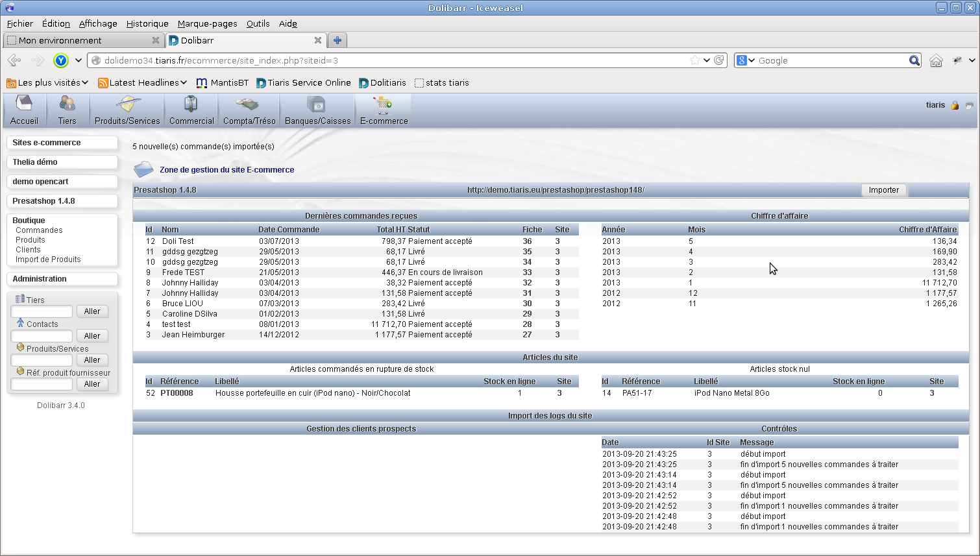Click the page reload icon
The image size is (980, 556).
(719, 60)
